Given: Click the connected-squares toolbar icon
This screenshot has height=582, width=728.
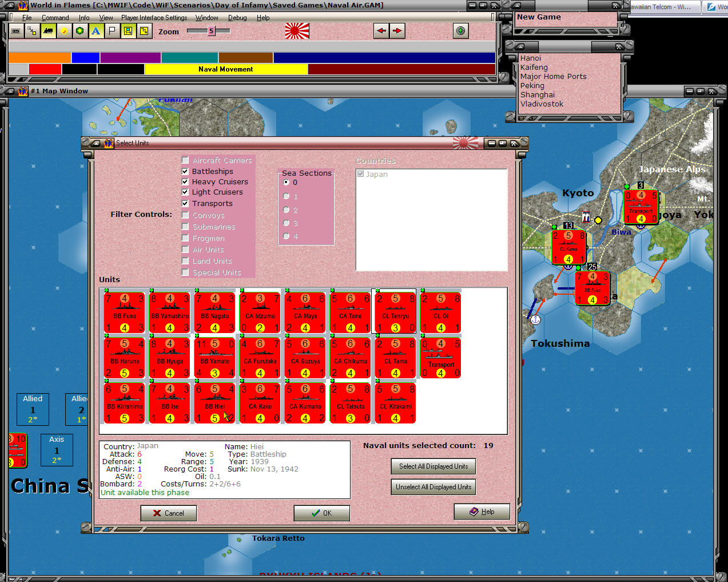Looking at the screenshot, I should [x=32, y=31].
